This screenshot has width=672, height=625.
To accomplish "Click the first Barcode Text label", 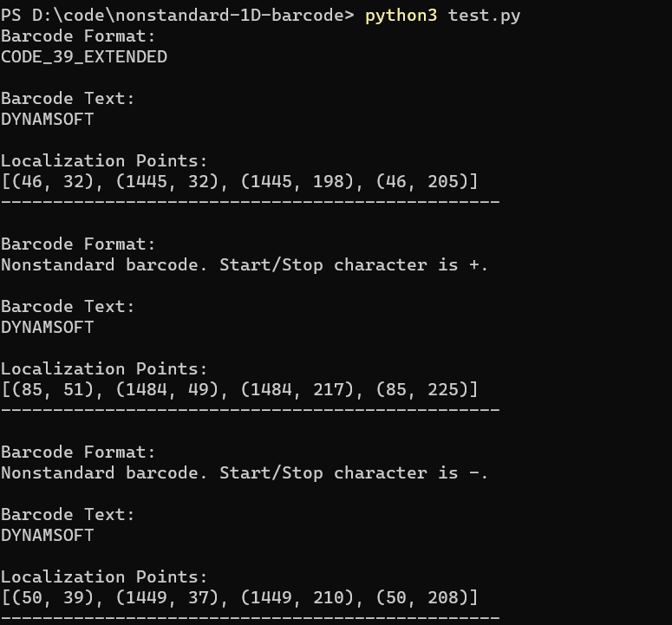I will 69,99.
